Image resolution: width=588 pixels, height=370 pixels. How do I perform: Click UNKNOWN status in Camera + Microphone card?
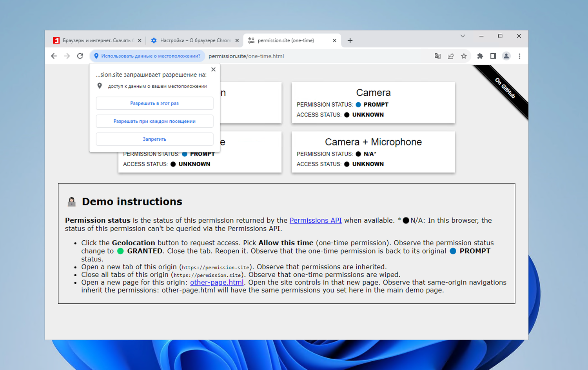click(368, 164)
